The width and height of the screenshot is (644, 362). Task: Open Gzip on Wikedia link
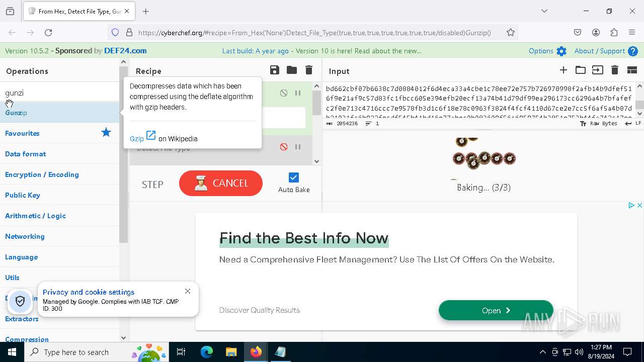[143, 137]
